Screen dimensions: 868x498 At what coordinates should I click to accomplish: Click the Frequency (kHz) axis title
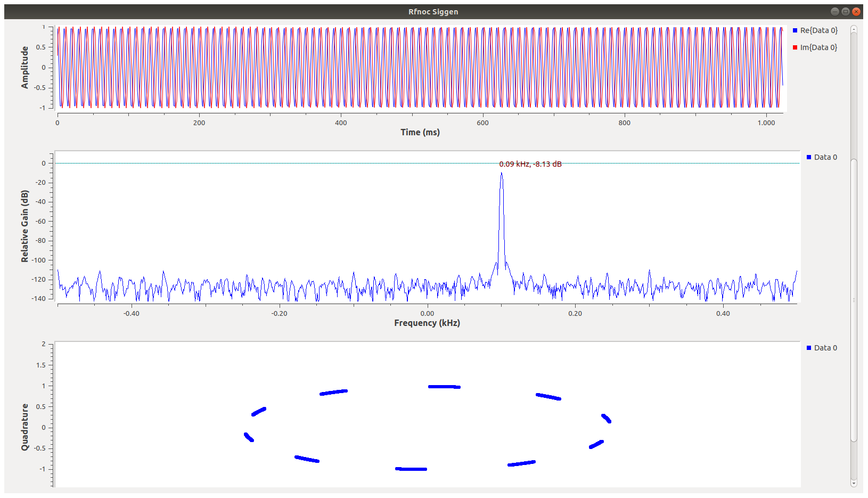427,323
